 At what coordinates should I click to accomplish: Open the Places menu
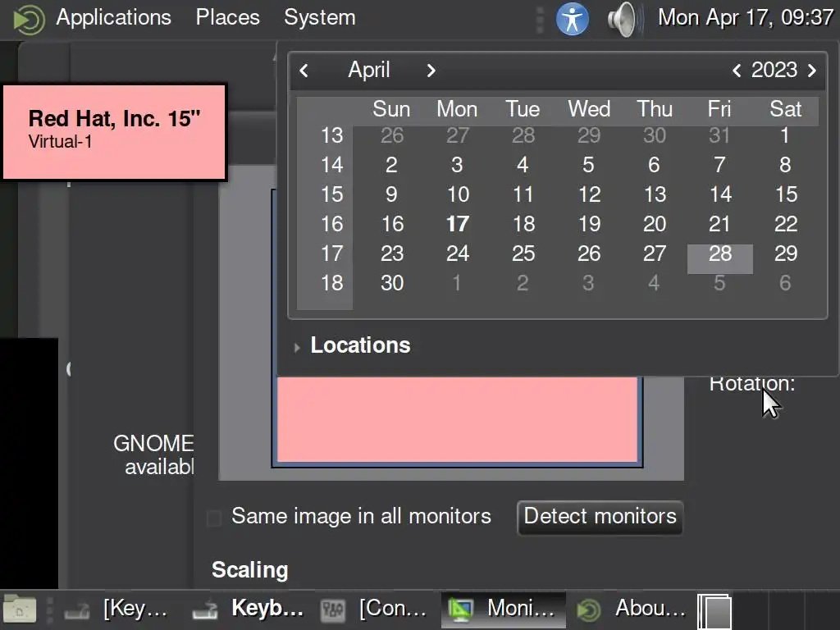227,17
